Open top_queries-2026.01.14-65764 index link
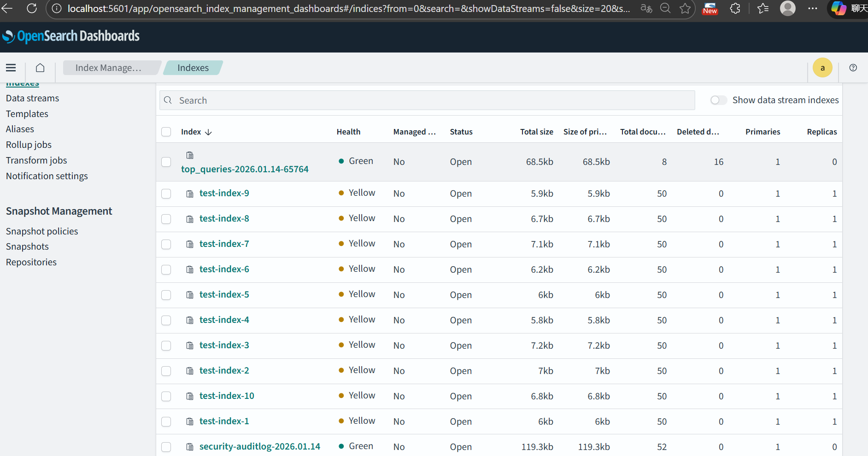 click(x=245, y=169)
